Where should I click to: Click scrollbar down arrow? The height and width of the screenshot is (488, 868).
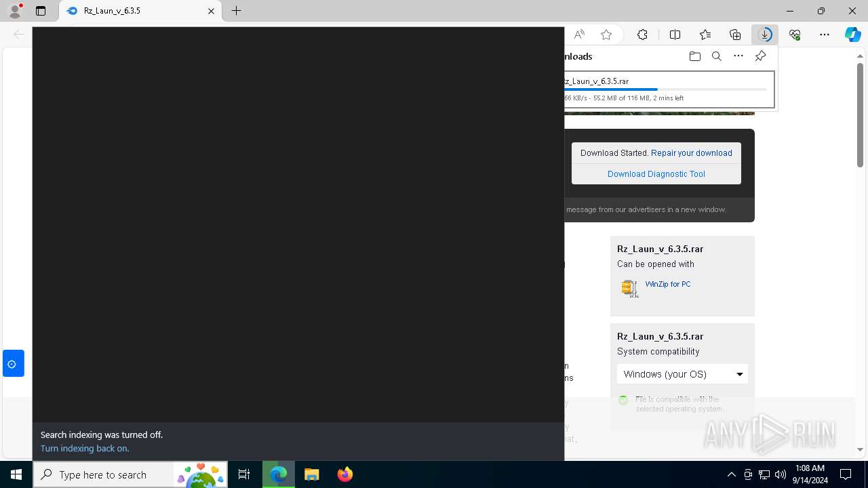pyautogui.click(x=860, y=449)
